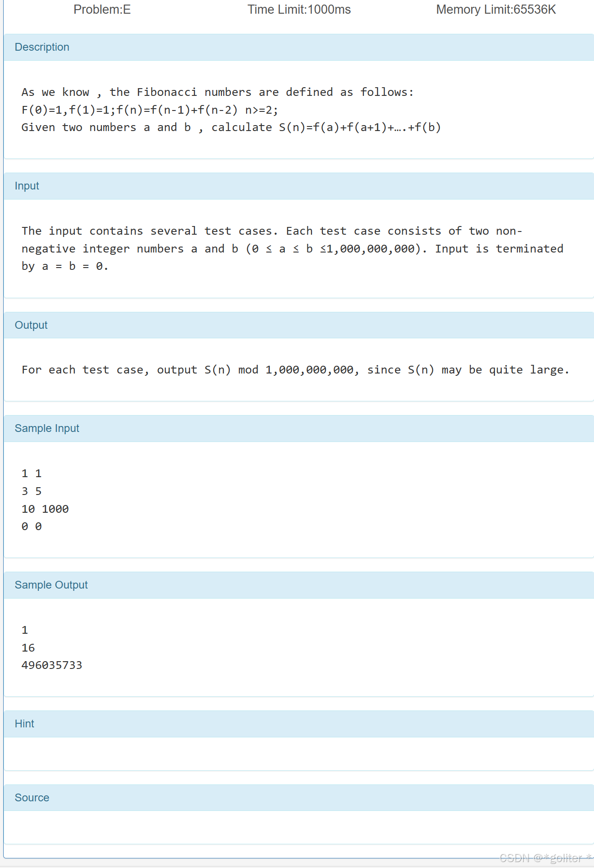Click the formula line F(0)=1,f(1)=1
Image resolution: width=594 pixels, height=868 pixels.
pyautogui.click(x=150, y=110)
